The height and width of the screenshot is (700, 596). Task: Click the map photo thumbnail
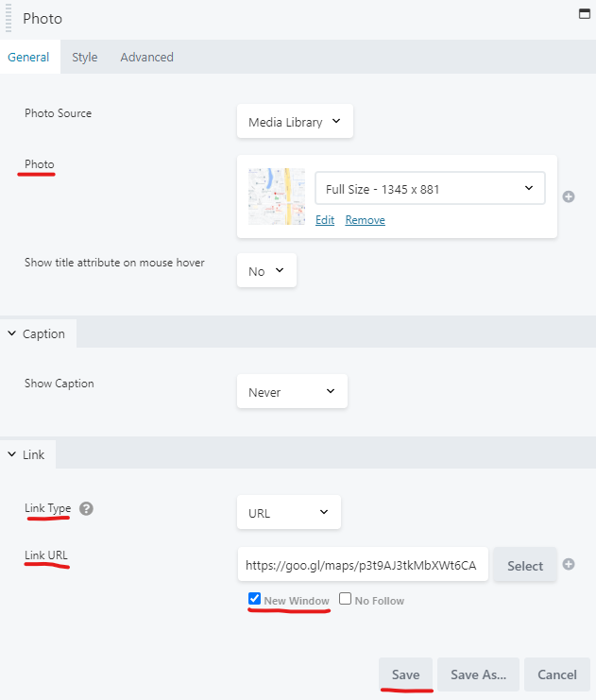tap(277, 196)
